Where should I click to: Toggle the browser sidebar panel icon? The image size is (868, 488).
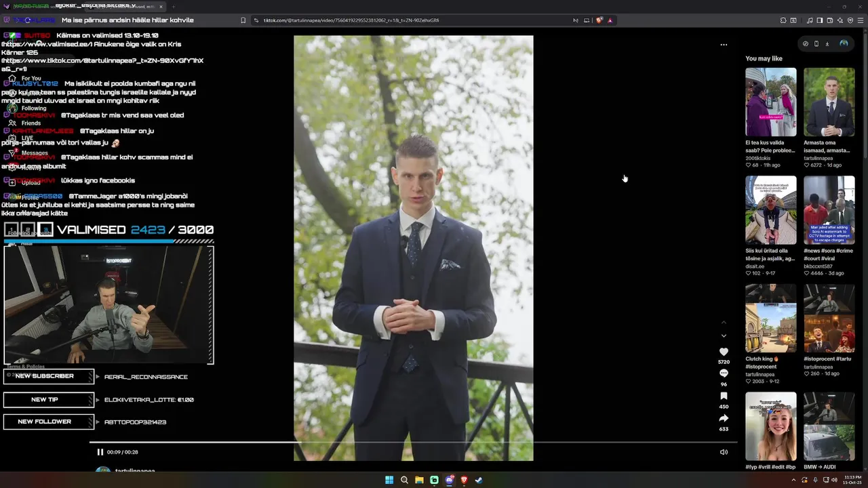click(x=820, y=20)
